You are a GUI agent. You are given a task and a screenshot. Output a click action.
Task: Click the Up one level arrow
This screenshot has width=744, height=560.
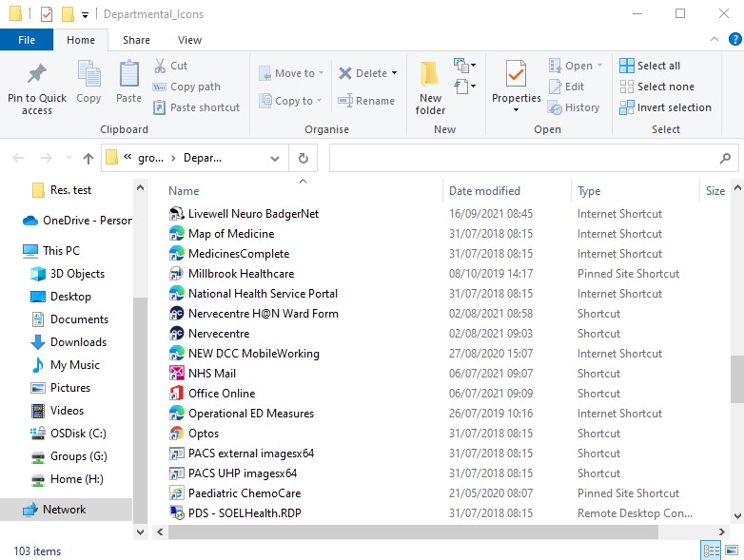tap(88, 158)
